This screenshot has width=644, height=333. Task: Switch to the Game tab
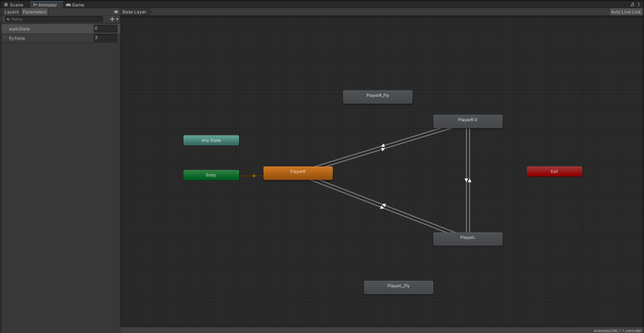(x=75, y=4)
